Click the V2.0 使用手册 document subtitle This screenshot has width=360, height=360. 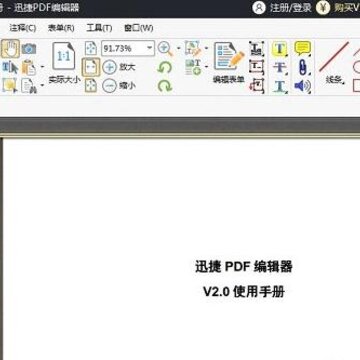(x=244, y=292)
